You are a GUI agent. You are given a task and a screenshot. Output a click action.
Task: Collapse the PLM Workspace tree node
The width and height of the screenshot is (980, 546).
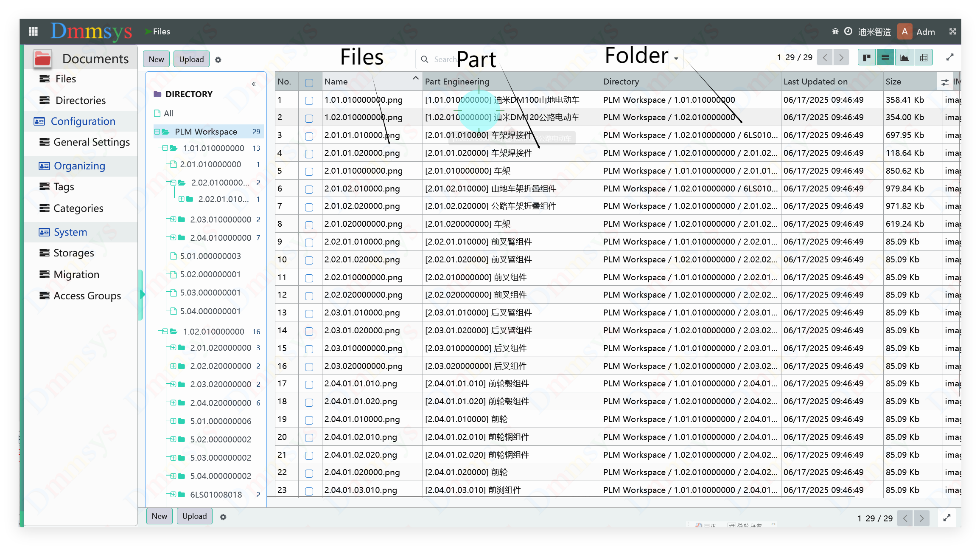tap(157, 132)
